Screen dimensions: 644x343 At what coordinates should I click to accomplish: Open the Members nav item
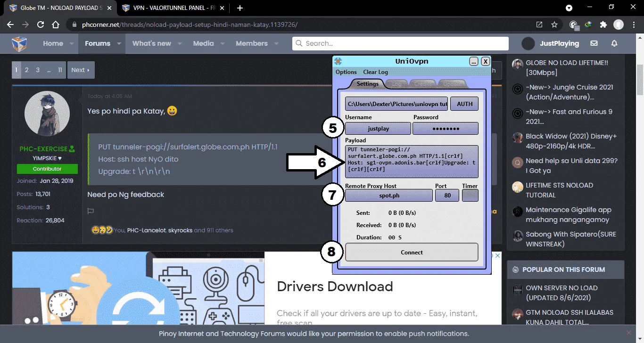pyautogui.click(x=252, y=43)
